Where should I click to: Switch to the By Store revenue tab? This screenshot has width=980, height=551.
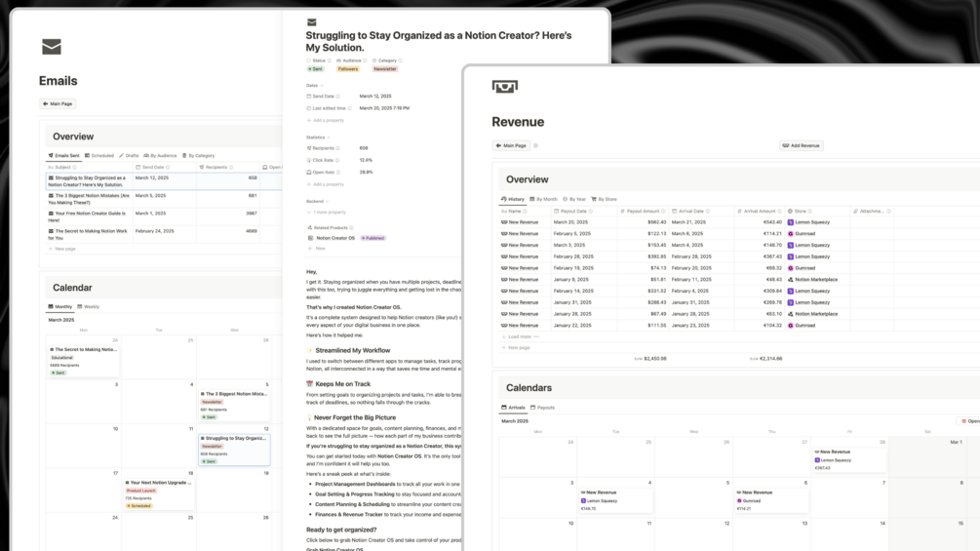(604, 199)
